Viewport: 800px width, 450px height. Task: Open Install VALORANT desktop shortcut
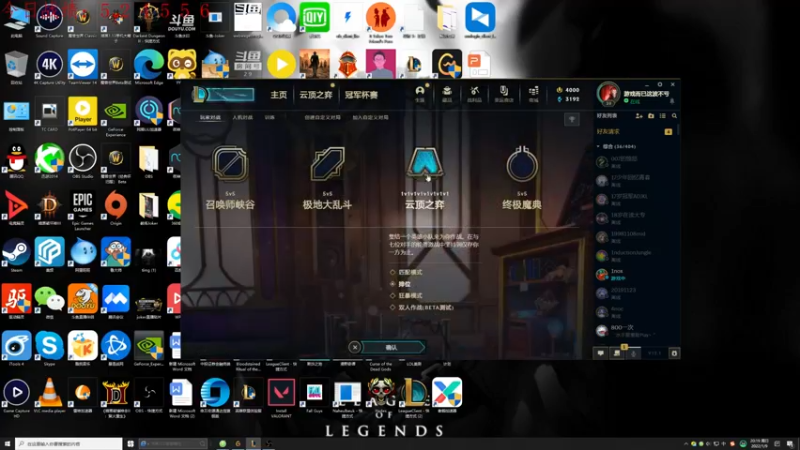281,397
